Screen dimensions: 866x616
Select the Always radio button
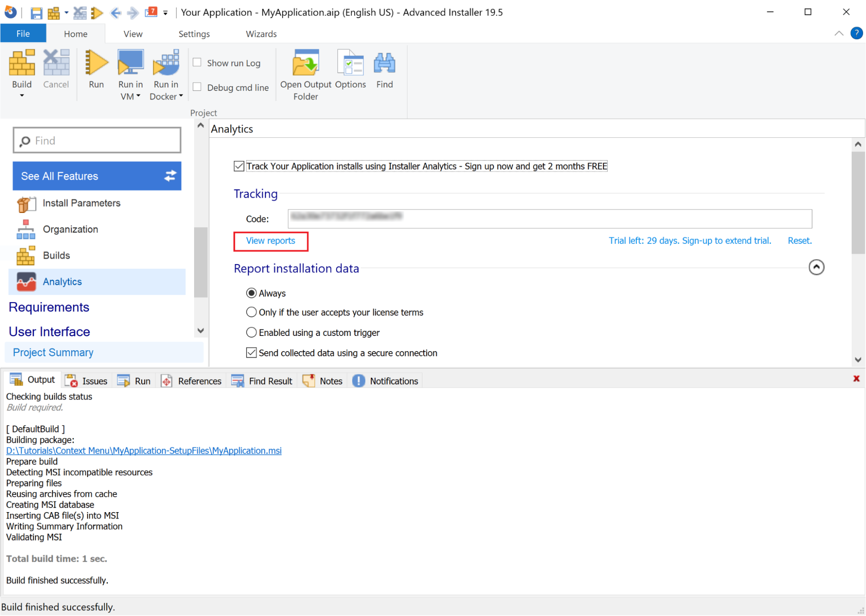coord(251,293)
